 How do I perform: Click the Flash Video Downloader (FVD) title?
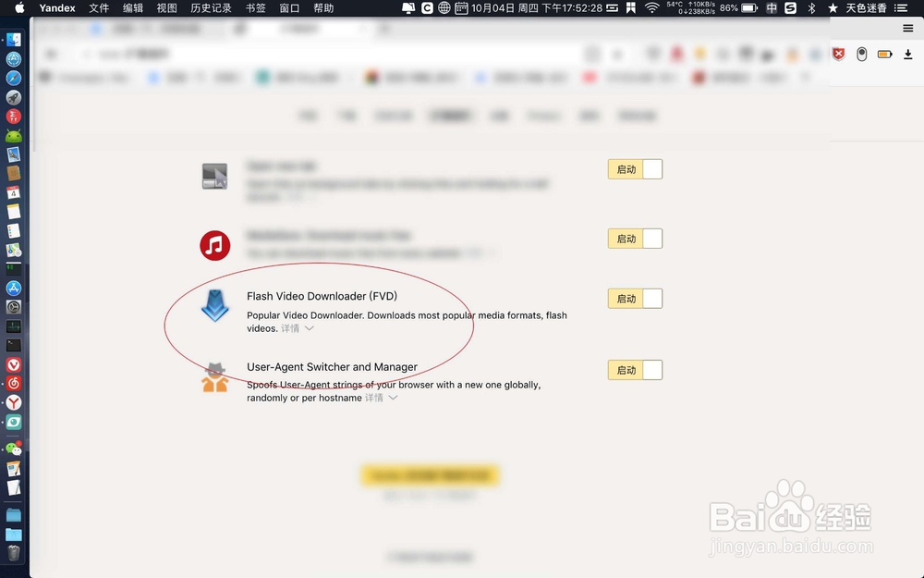click(322, 296)
